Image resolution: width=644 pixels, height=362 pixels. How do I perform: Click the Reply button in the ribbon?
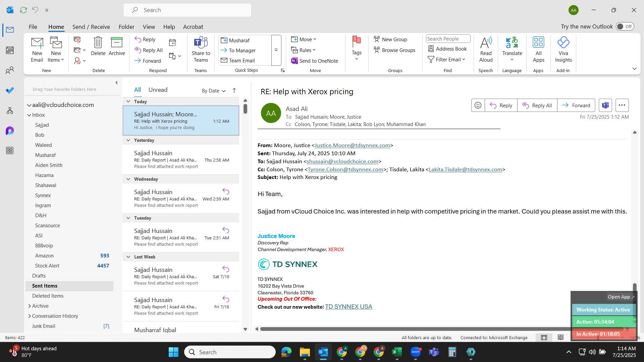click(145, 39)
